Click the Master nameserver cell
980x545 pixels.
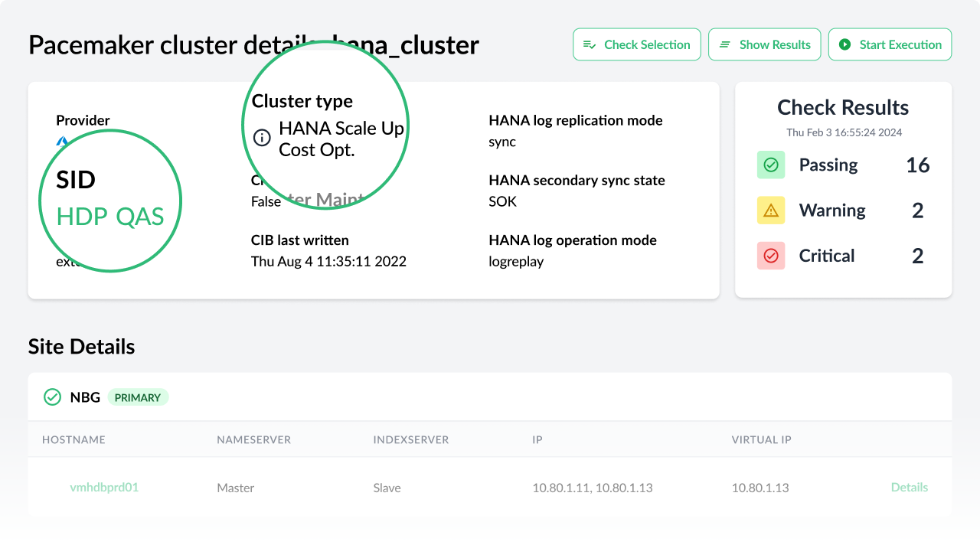coord(236,488)
